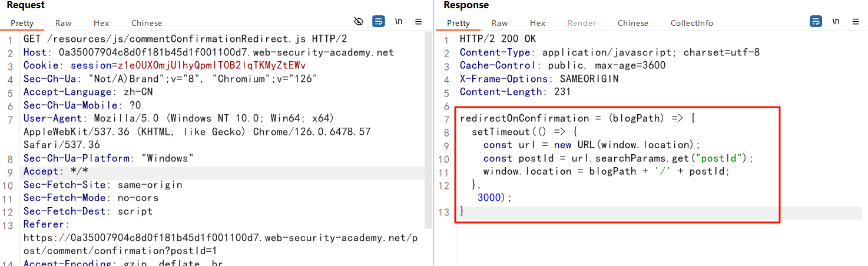Toggle word wrap icon in Response panel
The height and width of the screenshot is (266, 868).
tap(816, 22)
